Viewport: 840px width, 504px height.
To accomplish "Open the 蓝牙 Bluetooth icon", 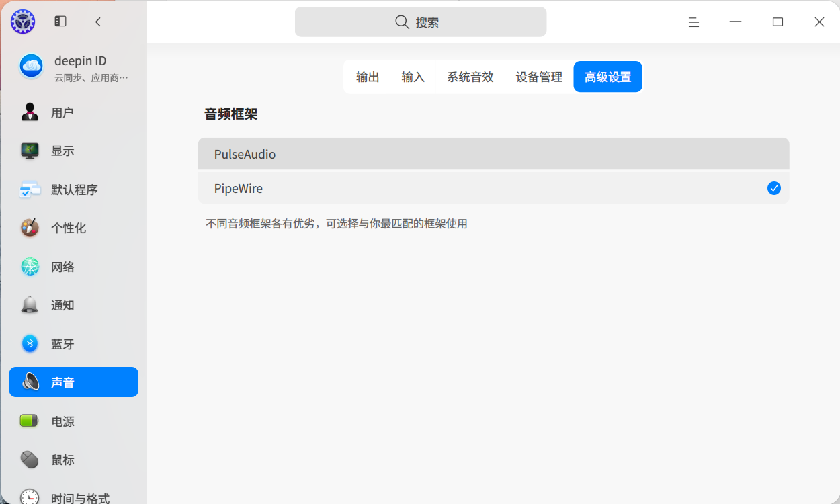I will (30, 344).
